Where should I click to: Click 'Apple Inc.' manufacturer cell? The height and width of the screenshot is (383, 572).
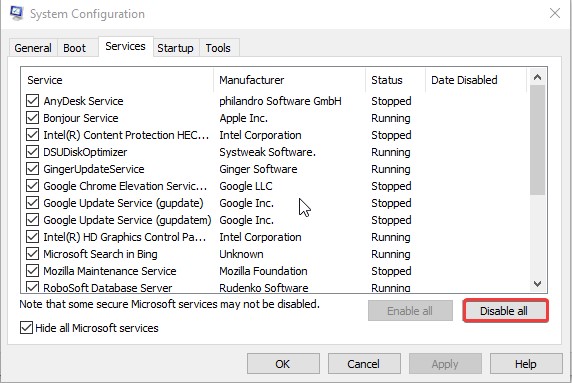(x=243, y=118)
